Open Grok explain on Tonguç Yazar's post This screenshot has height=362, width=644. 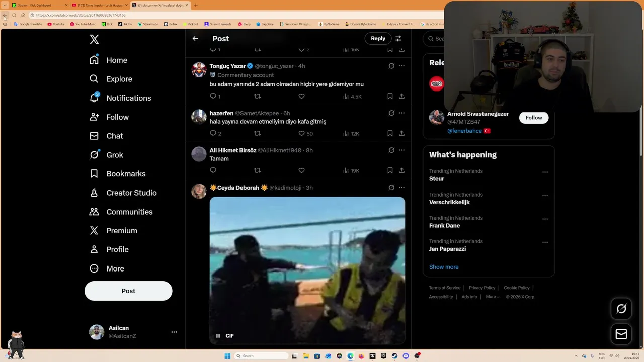pyautogui.click(x=391, y=66)
